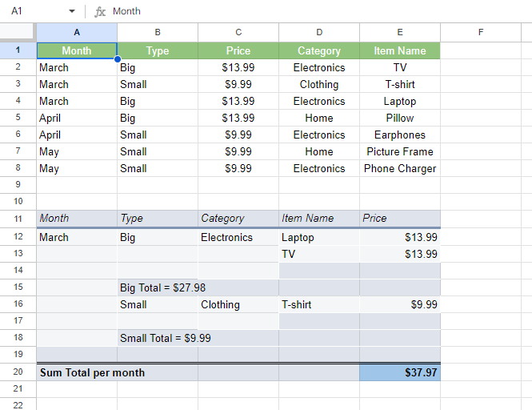Viewport: 532px width, 410px height.
Task: Select the Picture Frame cell
Action: pos(400,151)
